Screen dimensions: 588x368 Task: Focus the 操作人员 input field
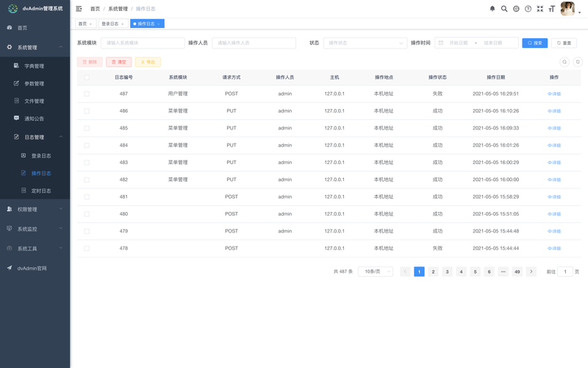[254, 43]
